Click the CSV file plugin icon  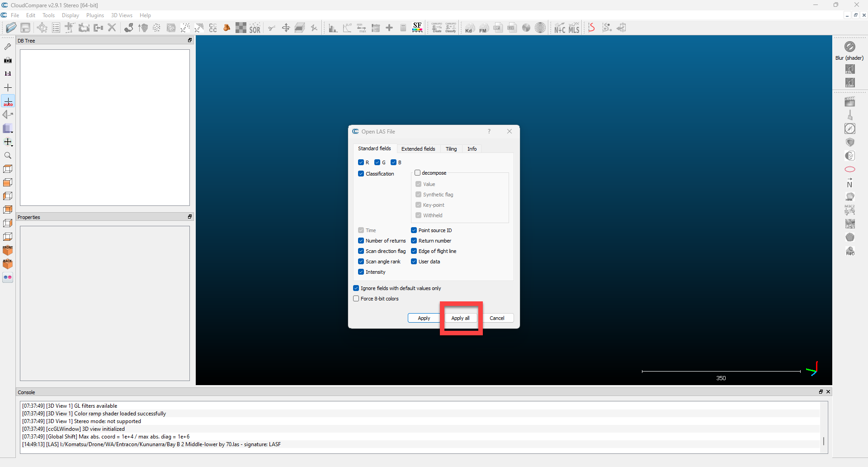coord(512,28)
